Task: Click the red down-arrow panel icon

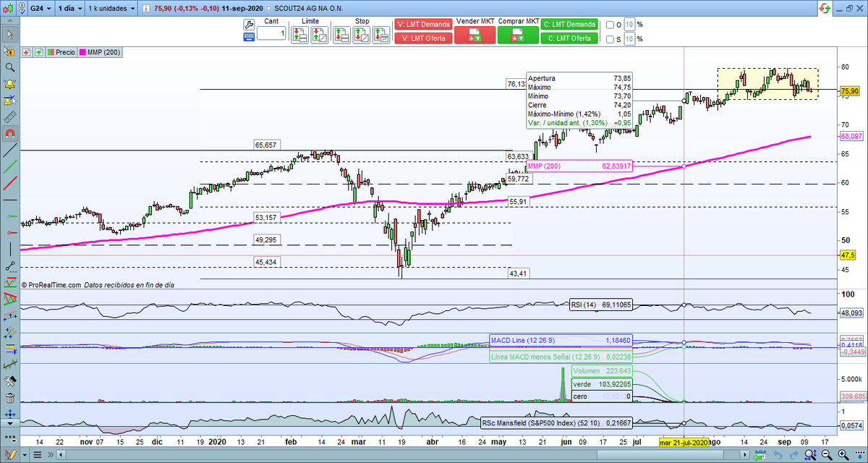Action: (27, 52)
